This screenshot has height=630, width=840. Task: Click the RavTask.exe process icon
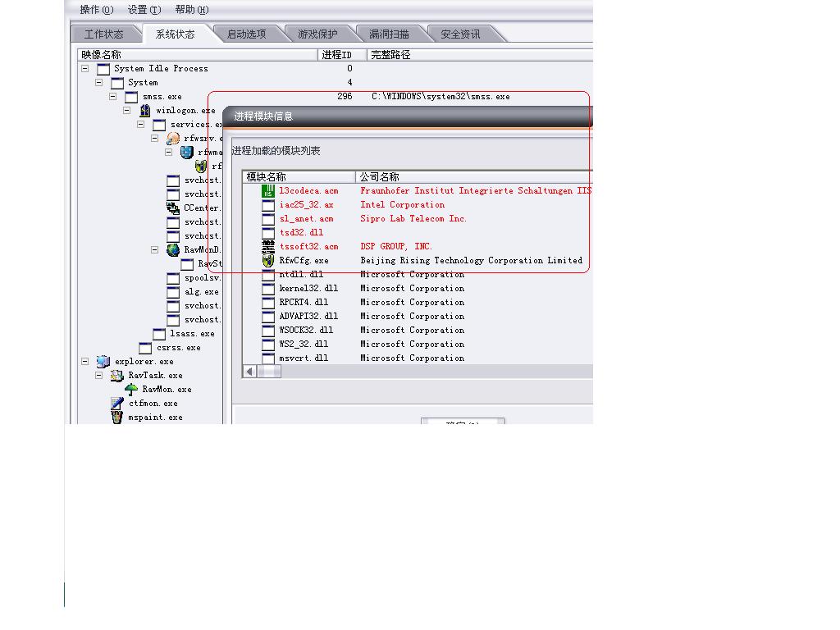pyautogui.click(x=117, y=375)
